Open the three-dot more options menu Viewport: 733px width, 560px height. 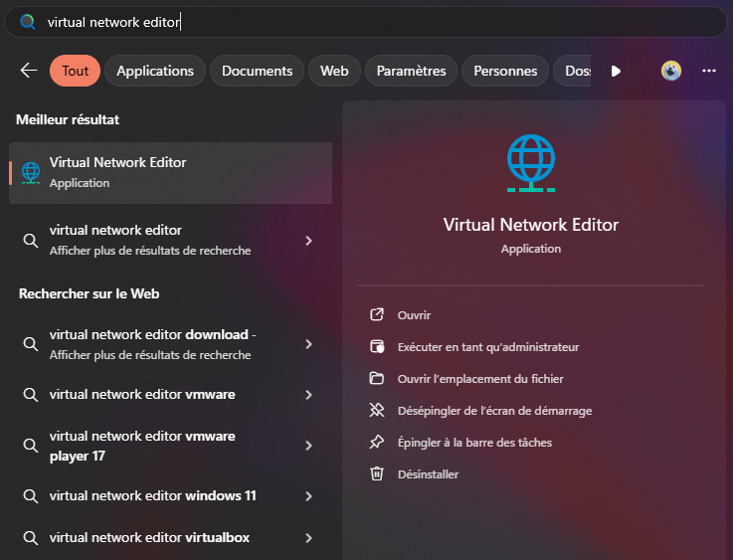(x=709, y=71)
